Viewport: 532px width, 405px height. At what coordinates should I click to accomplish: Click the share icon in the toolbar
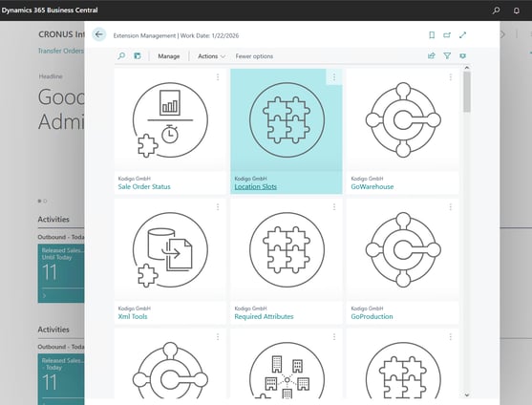click(x=431, y=56)
